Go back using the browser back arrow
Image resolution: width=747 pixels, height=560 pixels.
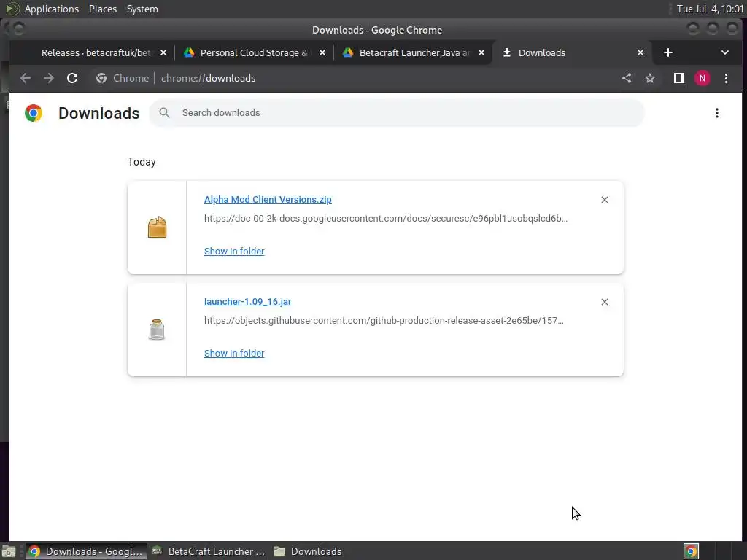(x=26, y=78)
